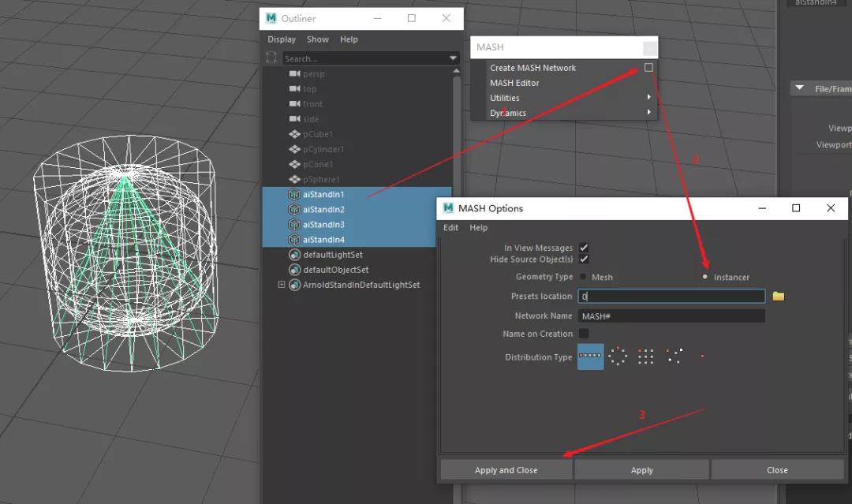852x504 pixels.
Task: Minimize the Outliner window
Action: tap(378, 18)
